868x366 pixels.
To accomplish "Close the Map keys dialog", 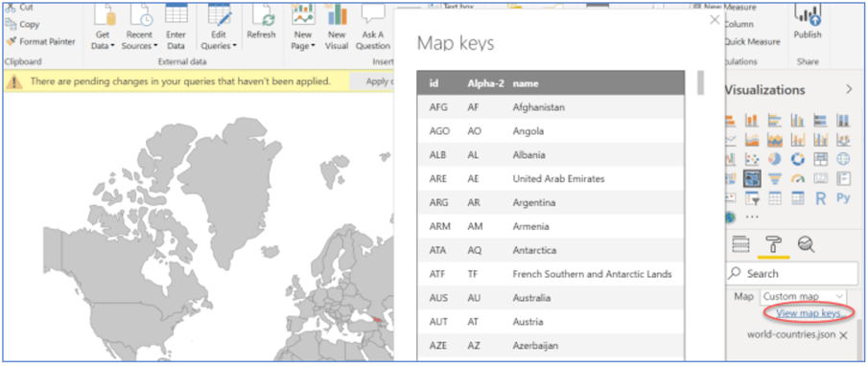I will point(715,20).
